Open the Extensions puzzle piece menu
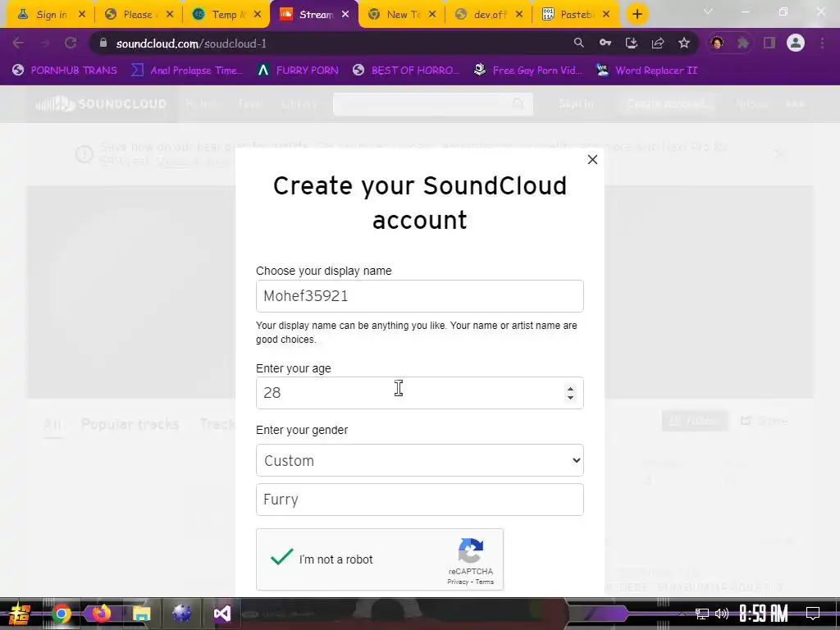This screenshot has width=840, height=630. click(743, 43)
